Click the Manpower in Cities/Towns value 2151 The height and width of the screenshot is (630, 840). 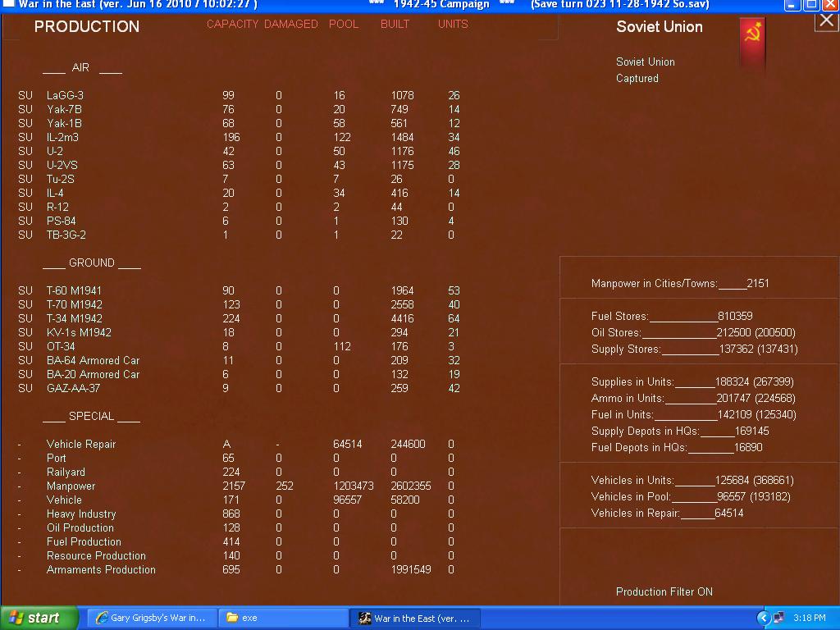[x=757, y=283]
